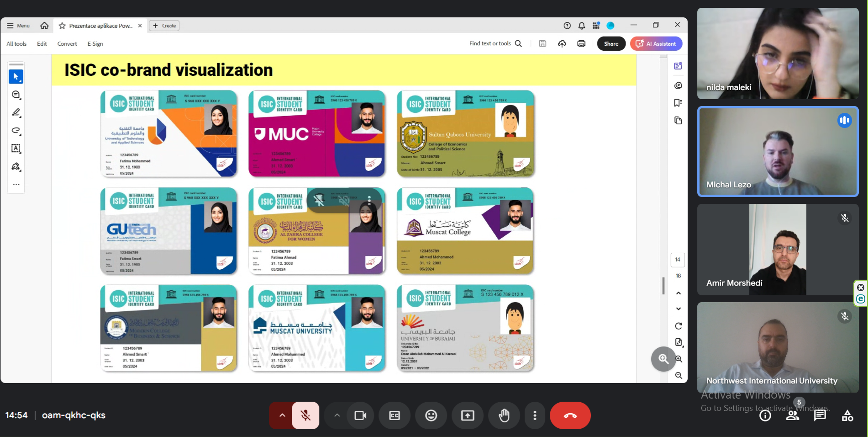Click the MUC student card image
This screenshot has height=437, width=868.
pyautogui.click(x=317, y=133)
